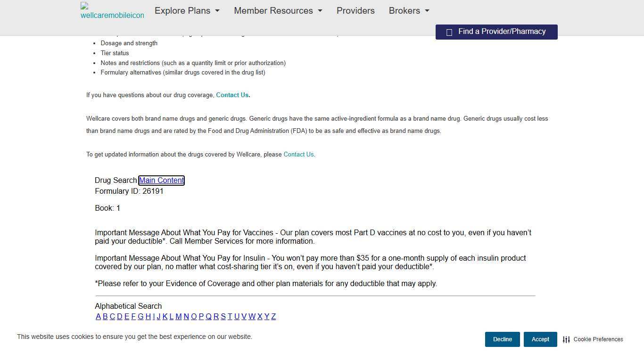Select letter Z in Alphabetical Search
This screenshot has height=362, width=644.
click(273, 317)
